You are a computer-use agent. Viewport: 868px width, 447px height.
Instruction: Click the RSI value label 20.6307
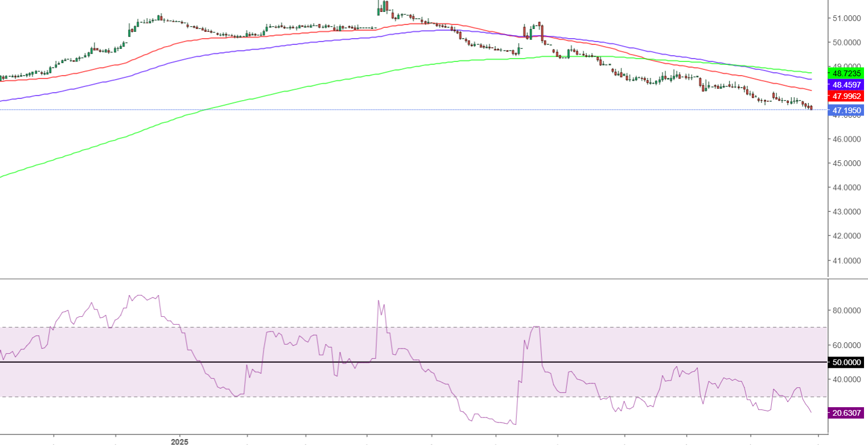(x=845, y=413)
